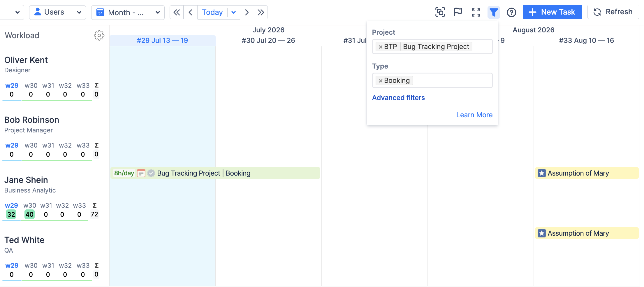Click the booking calendar icon on Jane's task
Screen dimensions: 644x287
[141, 173]
